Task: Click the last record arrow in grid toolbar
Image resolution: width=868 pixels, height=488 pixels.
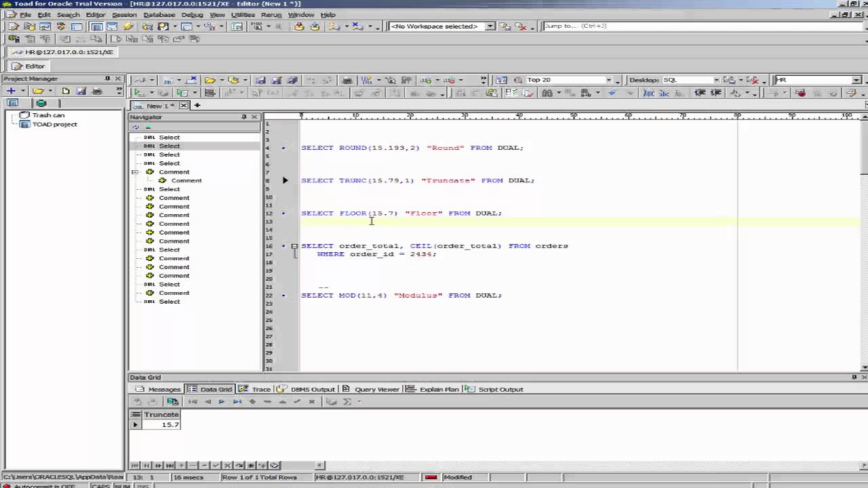Action: [237, 402]
